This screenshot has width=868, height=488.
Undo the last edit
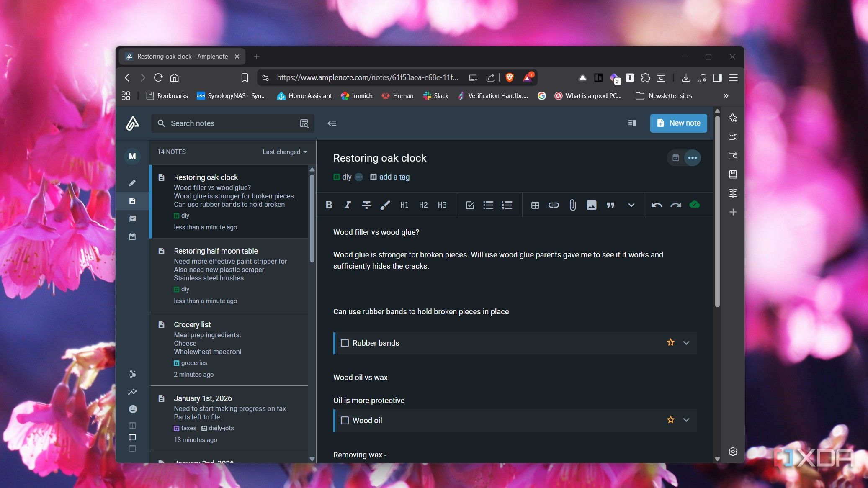(657, 205)
